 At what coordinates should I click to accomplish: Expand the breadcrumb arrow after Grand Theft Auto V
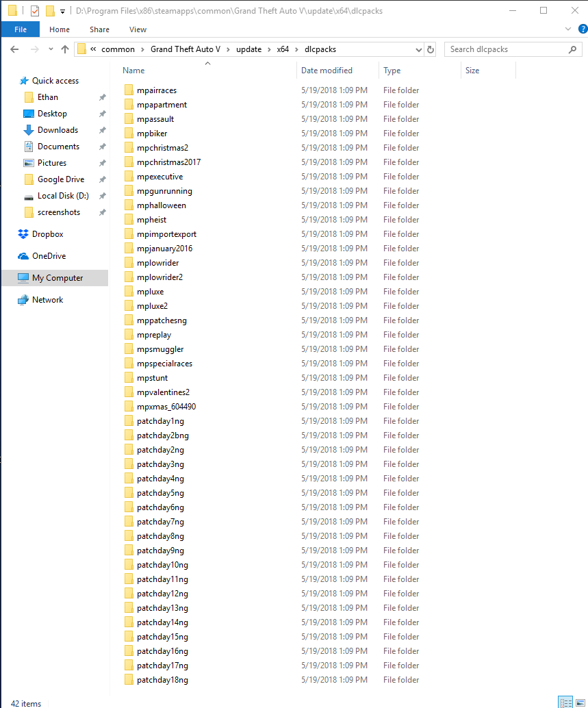[228, 49]
